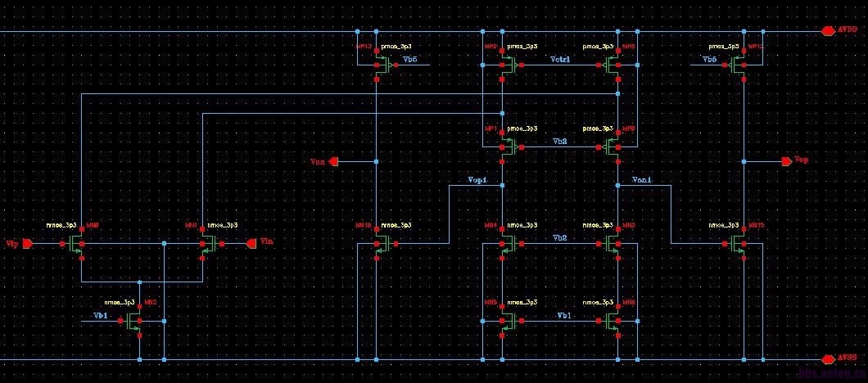Click the Vip input pin symbol
This screenshot has height=383, width=868.
[x=29, y=244]
